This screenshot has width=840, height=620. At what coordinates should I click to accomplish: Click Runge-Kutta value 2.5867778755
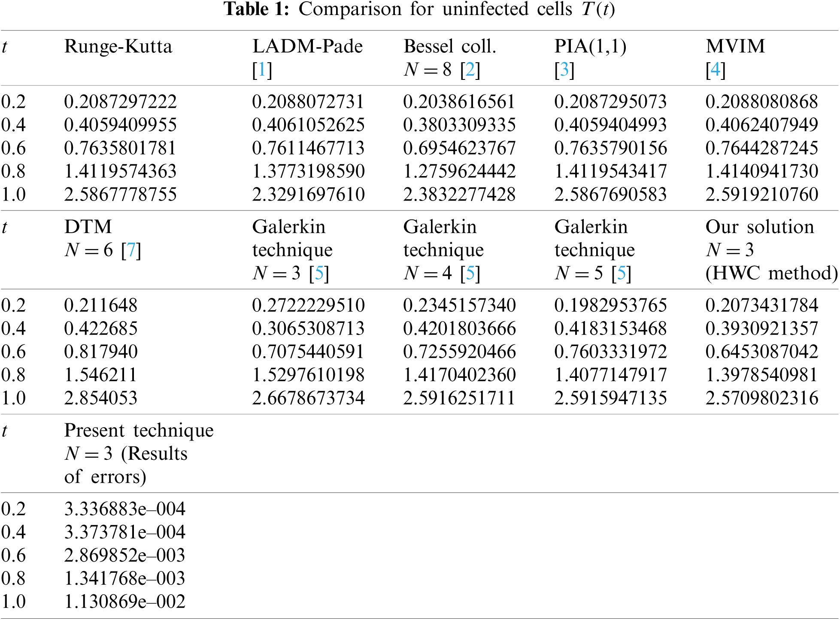pyautogui.click(x=120, y=195)
